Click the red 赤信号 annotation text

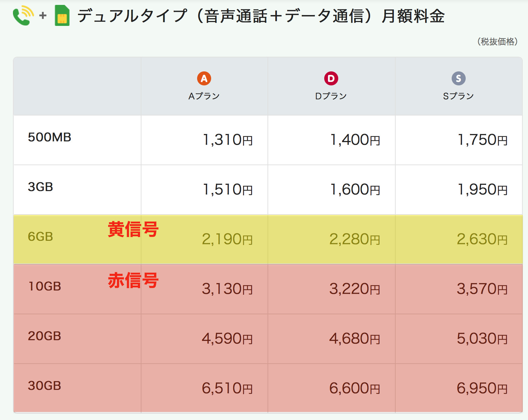(x=133, y=281)
